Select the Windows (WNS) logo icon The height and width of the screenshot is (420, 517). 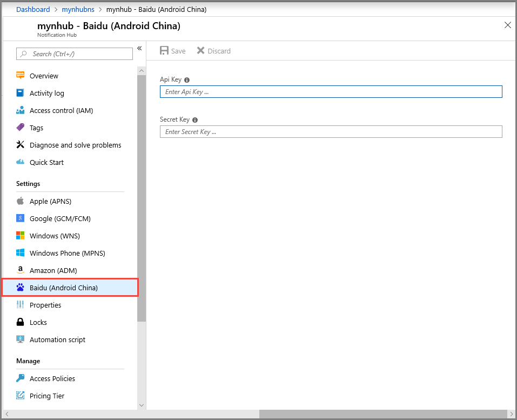click(x=21, y=236)
